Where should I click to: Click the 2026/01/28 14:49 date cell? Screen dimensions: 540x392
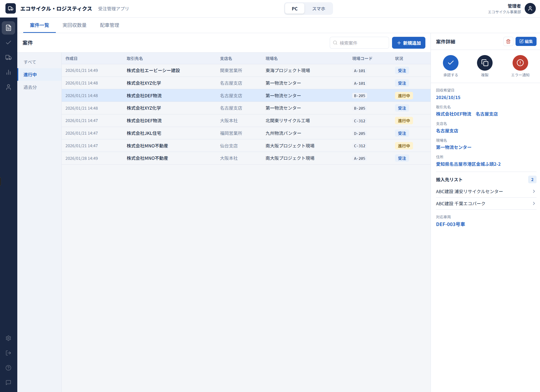pyautogui.click(x=82, y=158)
